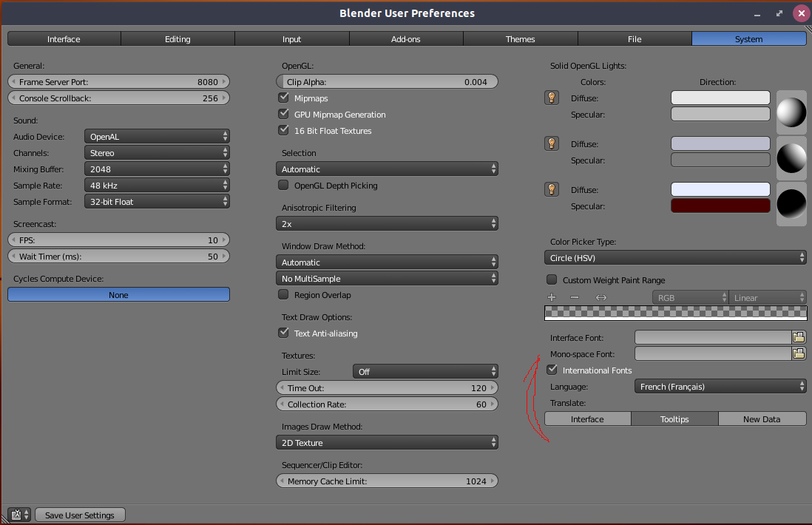
Task: Open the Color Picker Type dropdown
Action: pos(675,257)
